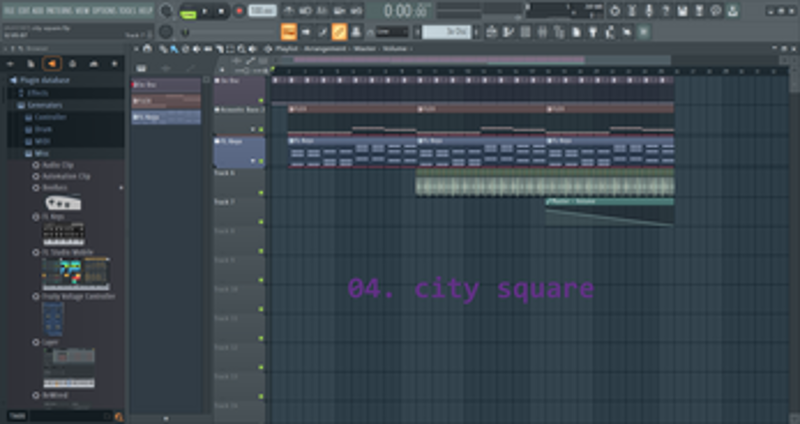Expand the Controller folder
This screenshot has height=424, width=800.
coord(50,117)
